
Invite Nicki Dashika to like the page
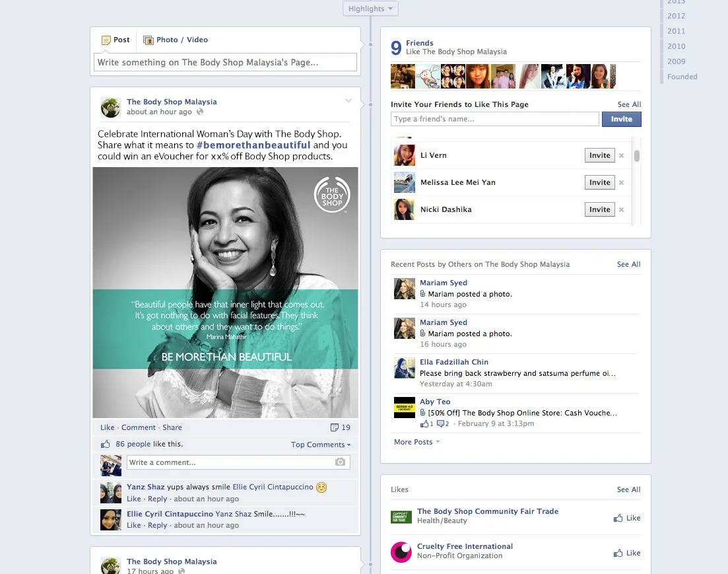click(x=599, y=209)
